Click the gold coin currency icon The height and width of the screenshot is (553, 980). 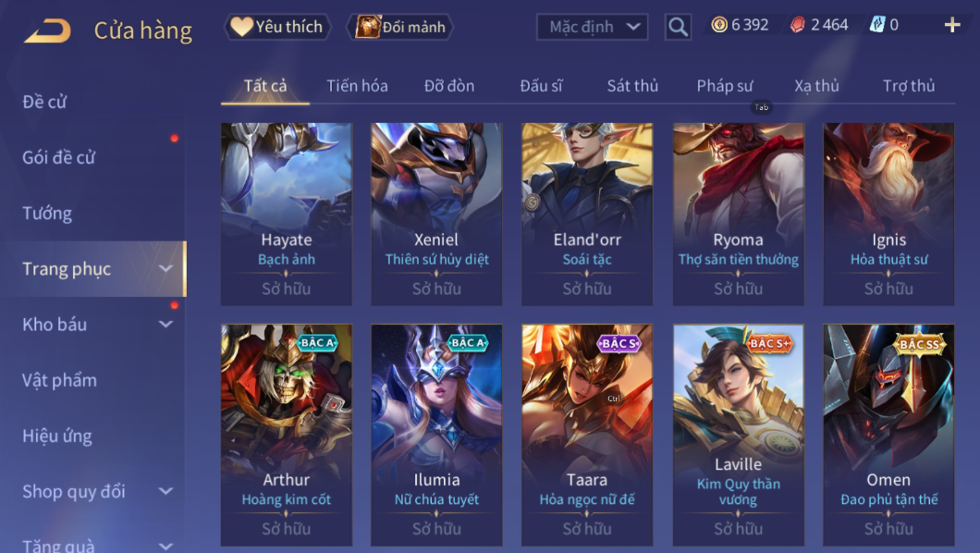point(719,25)
